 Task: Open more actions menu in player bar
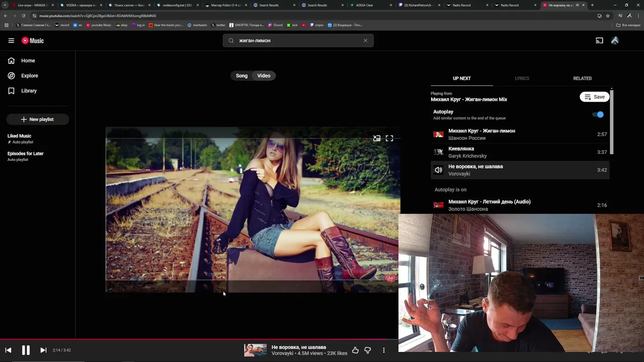(384, 350)
